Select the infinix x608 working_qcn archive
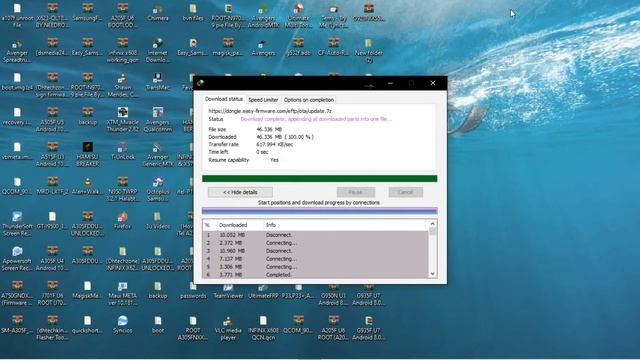Viewport: 640px width, 360px height. [122, 51]
